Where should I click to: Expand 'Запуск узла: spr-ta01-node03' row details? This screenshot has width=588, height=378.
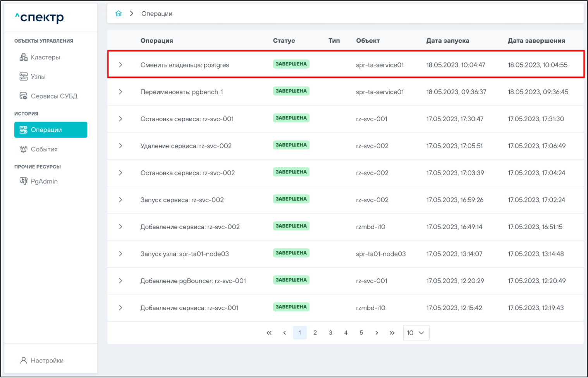point(120,254)
